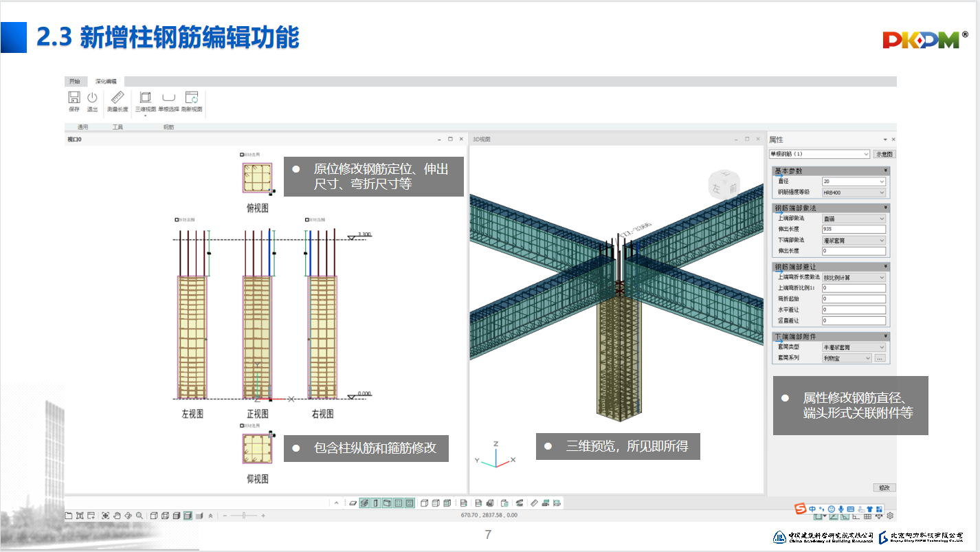Click the 3.300 elevation marker text
The width and height of the screenshot is (980, 552).
point(364,234)
